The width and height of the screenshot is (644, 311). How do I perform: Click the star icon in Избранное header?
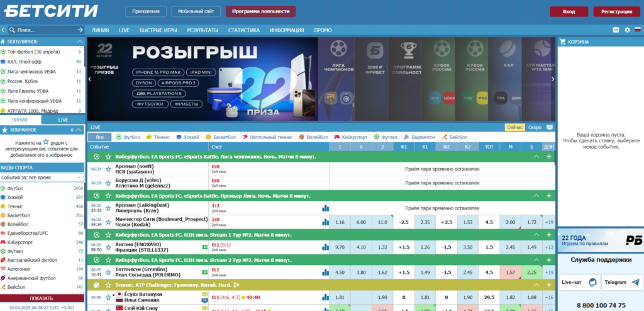[x=4, y=130]
